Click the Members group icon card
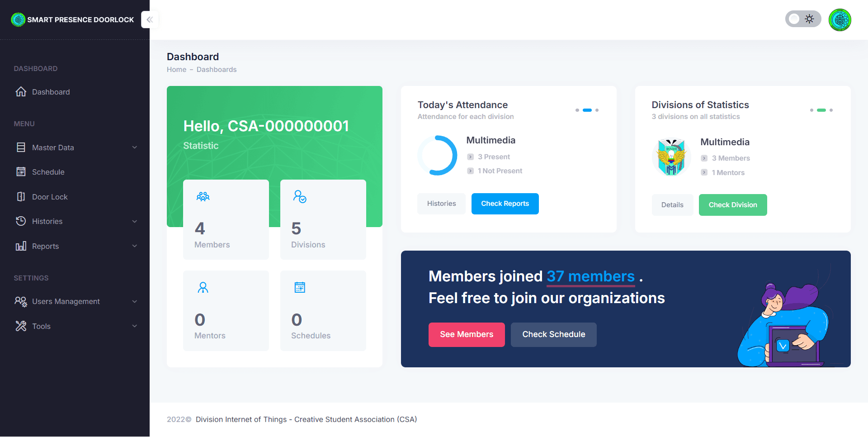Screen dimensions: 868x437 pyautogui.click(x=203, y=196)
